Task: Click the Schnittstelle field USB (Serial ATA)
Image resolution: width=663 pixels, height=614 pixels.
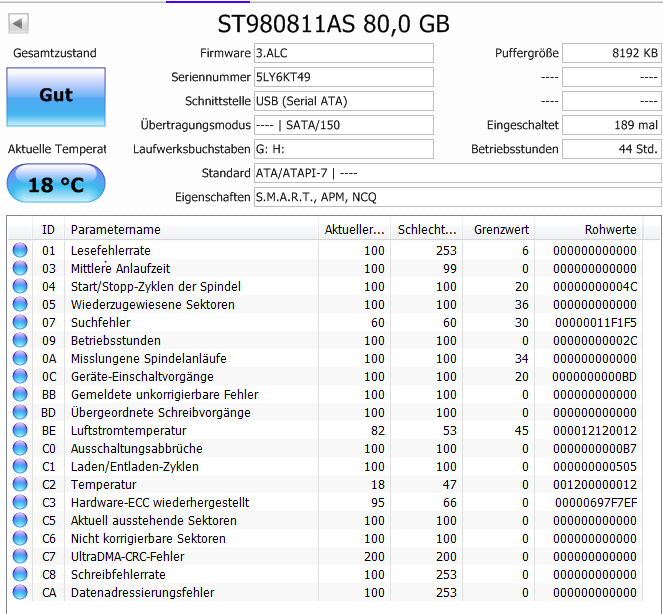Action: tap(344, 101)
